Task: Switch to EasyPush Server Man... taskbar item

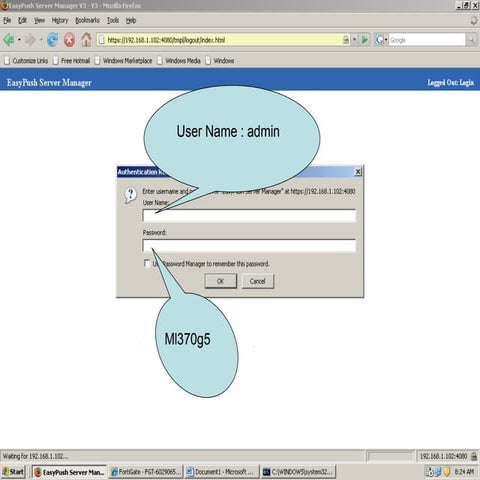Action: pyautogui.click(x=70, y=472)
